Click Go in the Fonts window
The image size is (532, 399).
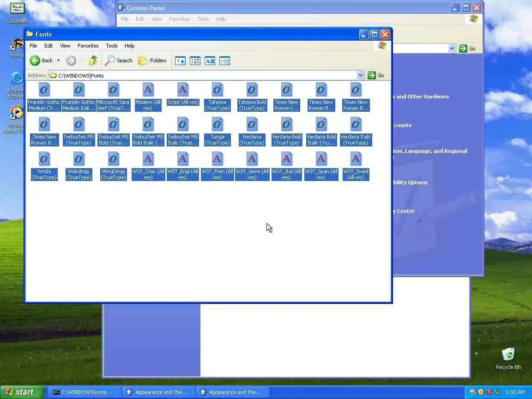pos(376,75)
